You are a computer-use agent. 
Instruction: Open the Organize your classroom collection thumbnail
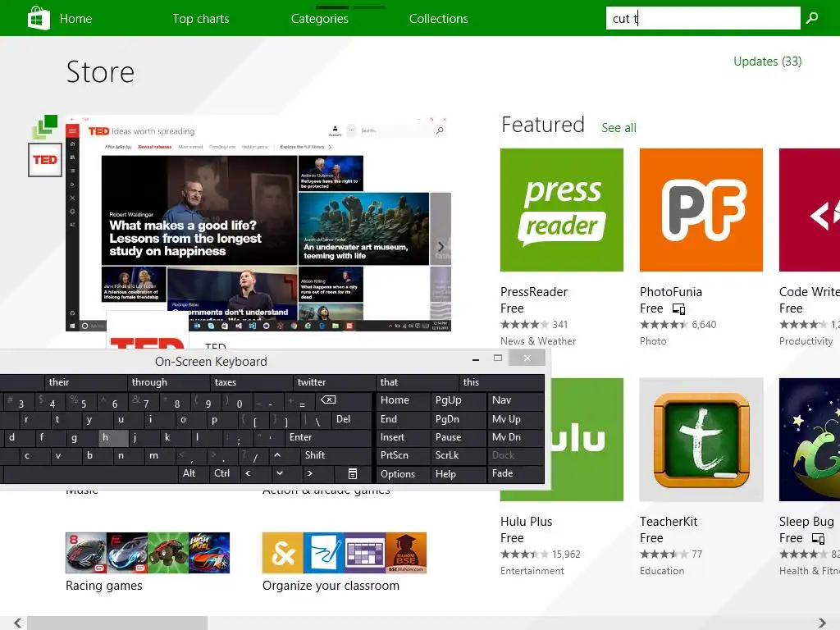pyautogui.click(x=345, y=553)
